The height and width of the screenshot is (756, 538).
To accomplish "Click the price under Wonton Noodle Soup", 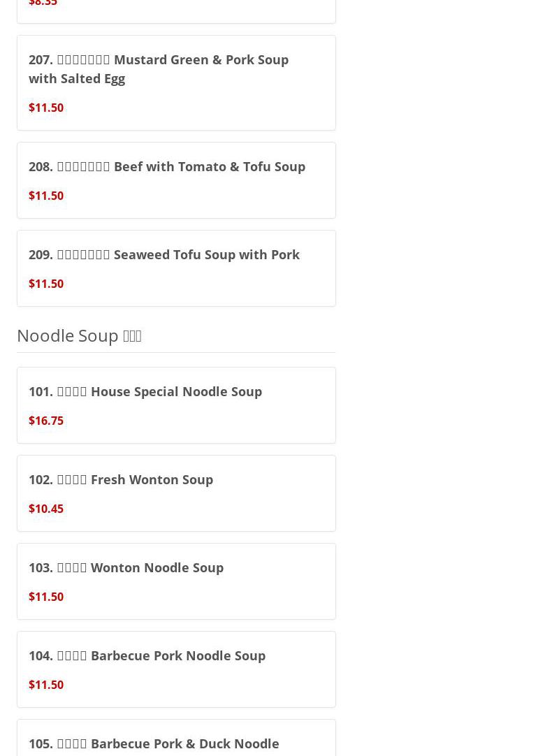I will [x=46, y=597].
